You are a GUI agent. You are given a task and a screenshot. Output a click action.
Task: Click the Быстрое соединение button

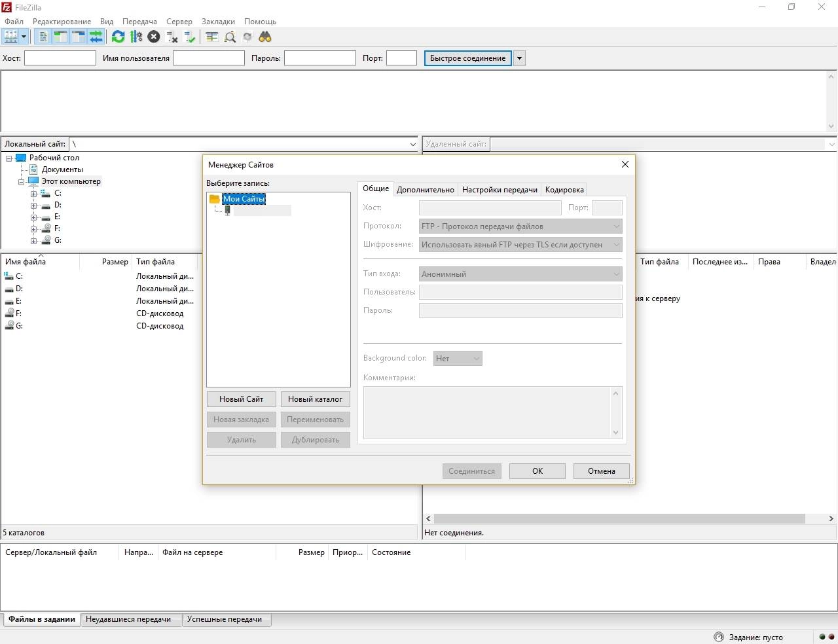(468, 58)
